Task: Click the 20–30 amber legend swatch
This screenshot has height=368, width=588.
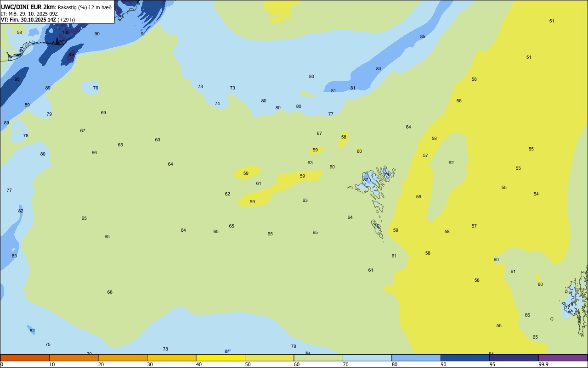Action: 123,357
